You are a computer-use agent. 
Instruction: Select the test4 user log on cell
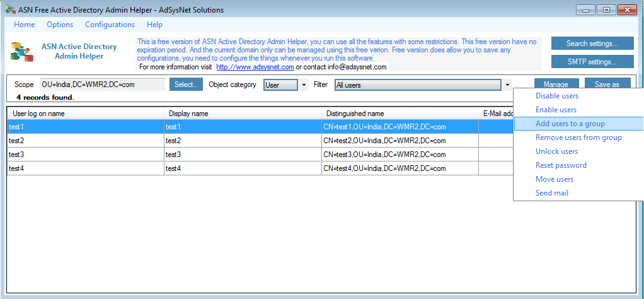pyautogui.click(x=86, y=168)
